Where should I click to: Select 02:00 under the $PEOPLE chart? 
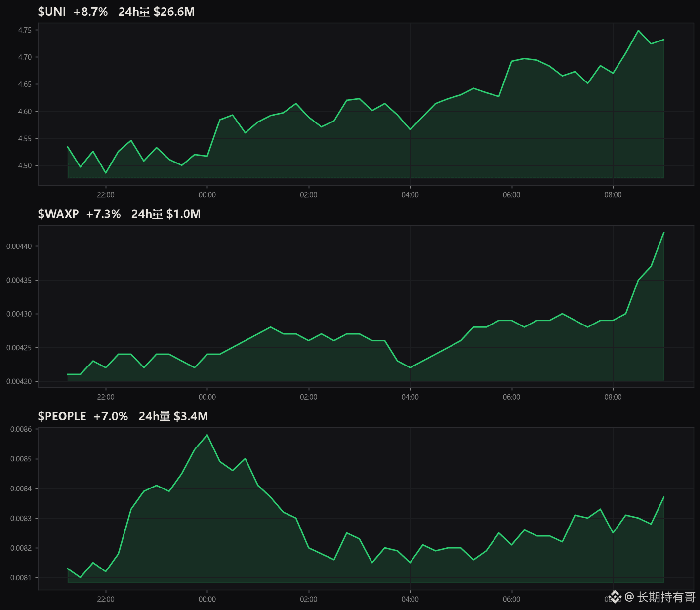tap(309, 599)
